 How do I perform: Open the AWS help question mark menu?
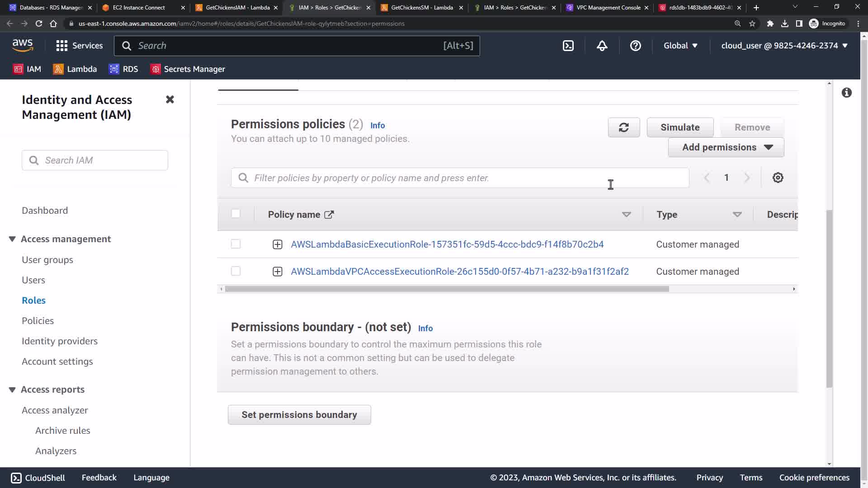(x=635, y=46)
